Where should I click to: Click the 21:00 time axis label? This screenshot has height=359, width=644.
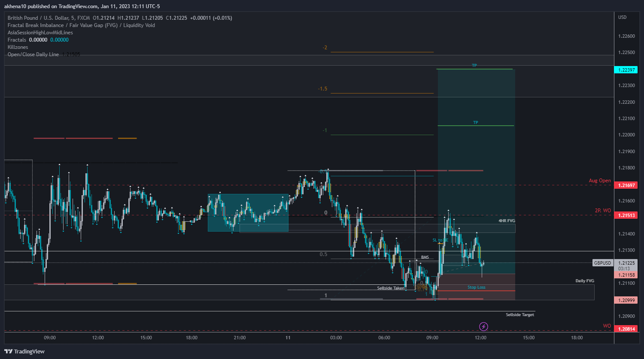pos(240,338)
